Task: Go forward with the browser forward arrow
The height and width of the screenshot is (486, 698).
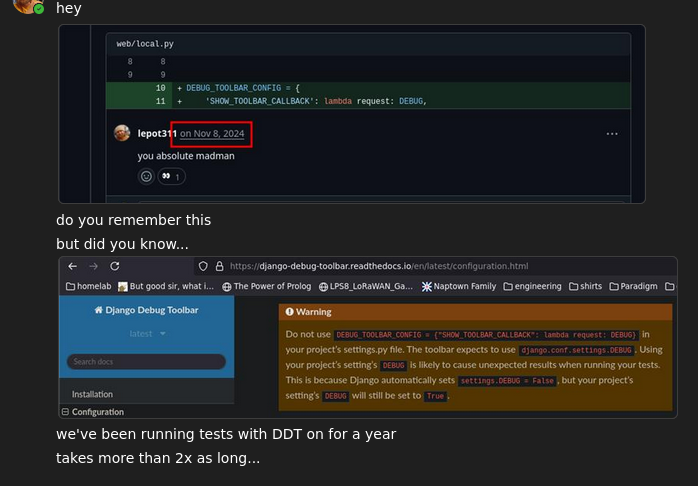Action: tap(93, 266)
